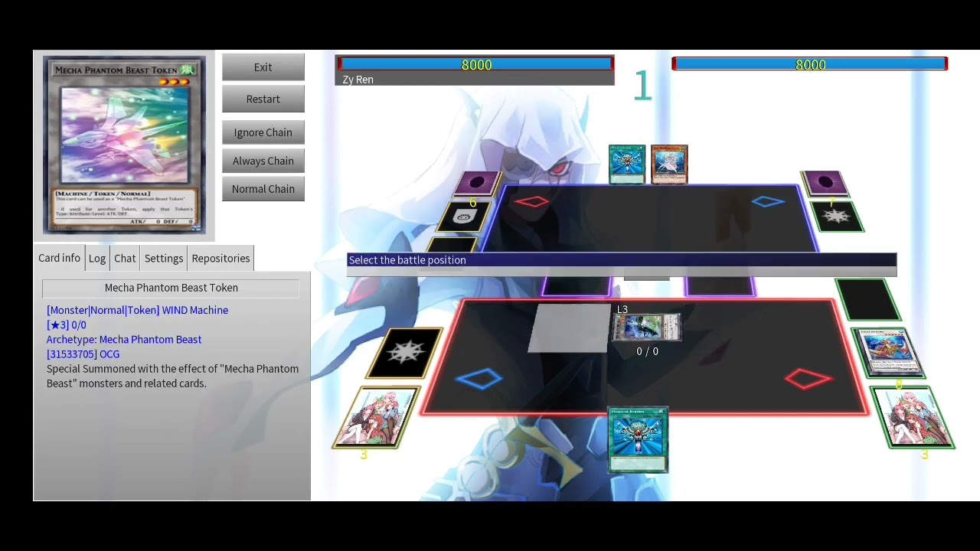Open your bottom-left sleeved pile showing 3

click(376, 417)
